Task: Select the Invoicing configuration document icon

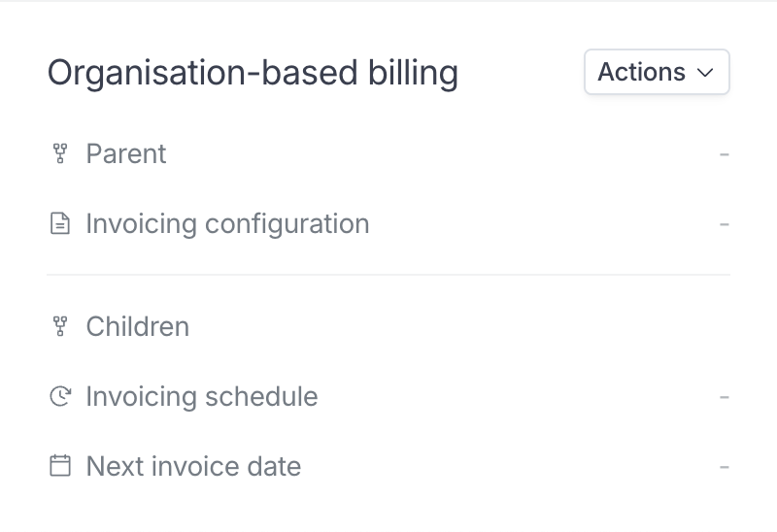Action: [60, 223]
